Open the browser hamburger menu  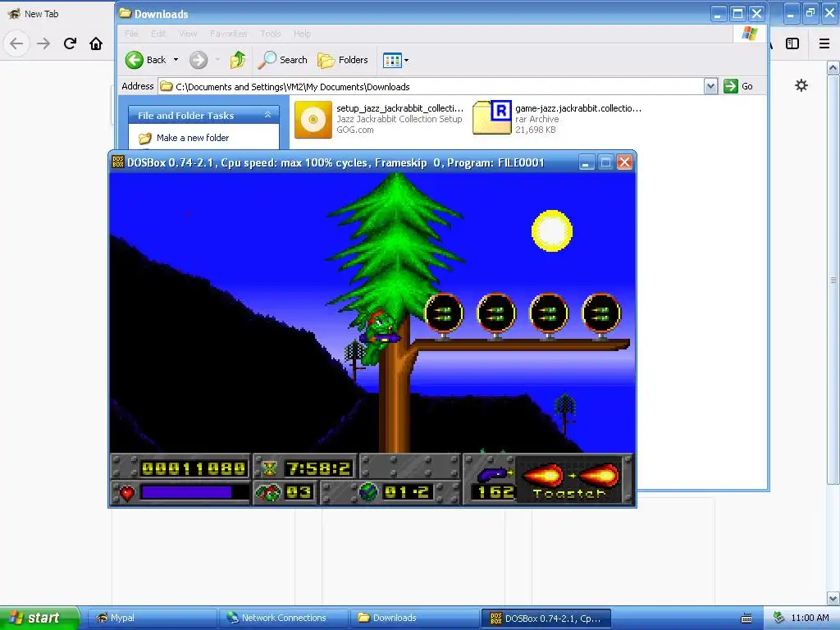tap(824, 43)
